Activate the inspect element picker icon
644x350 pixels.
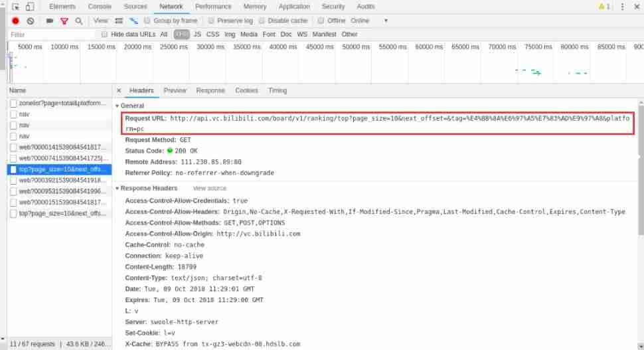click(x=16, y=7)
